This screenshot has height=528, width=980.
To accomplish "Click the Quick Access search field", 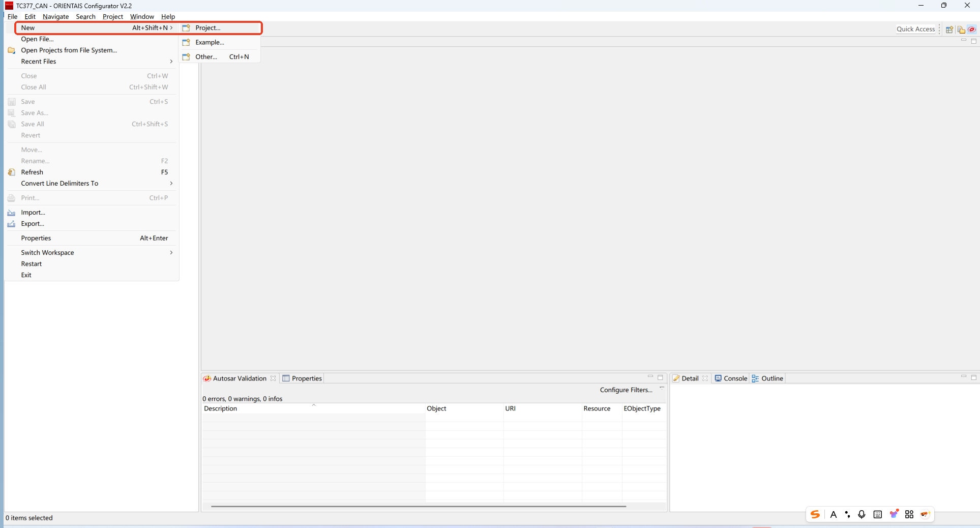I will (915, 30).
